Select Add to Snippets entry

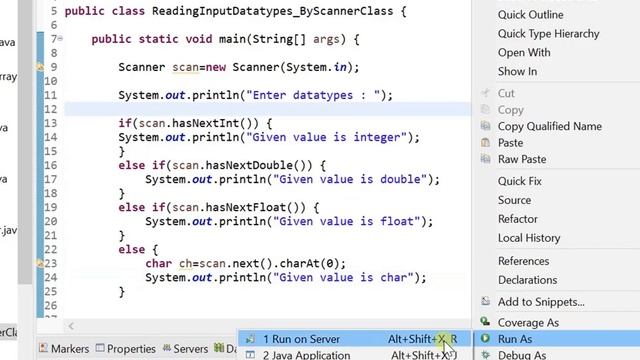541,302
